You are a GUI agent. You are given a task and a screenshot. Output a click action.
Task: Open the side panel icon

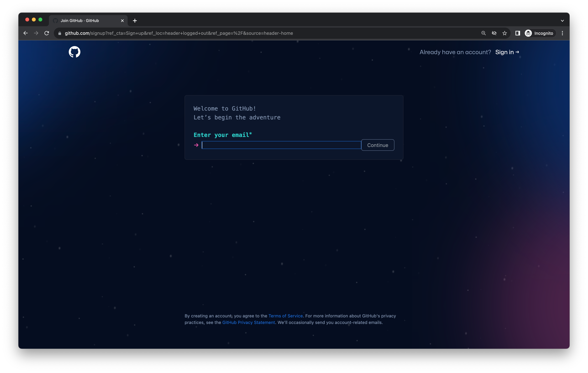[x=517, y=33]
